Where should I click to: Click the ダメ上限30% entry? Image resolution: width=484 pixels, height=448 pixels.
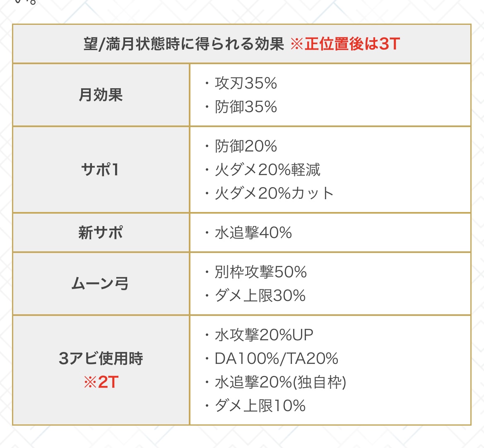[260, 296]
